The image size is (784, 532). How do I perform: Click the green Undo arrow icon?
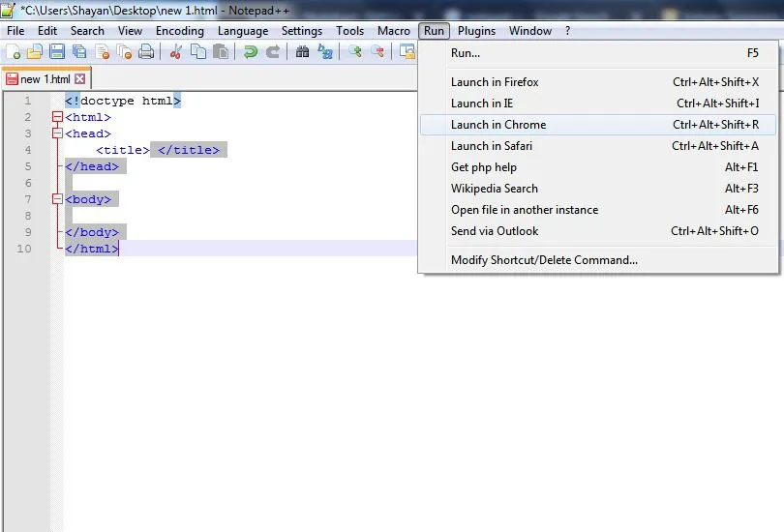point(250,51)
